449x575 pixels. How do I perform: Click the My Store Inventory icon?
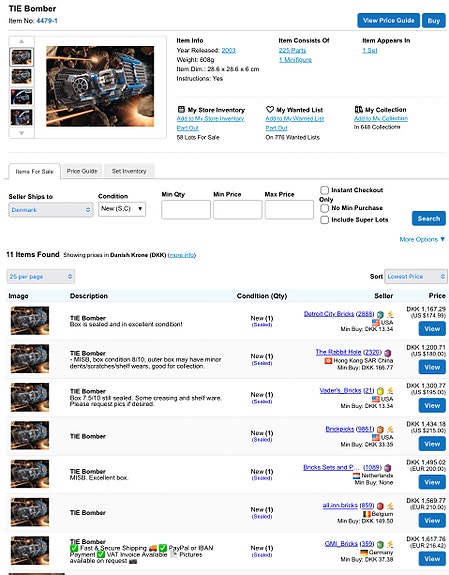click(181, 109)
